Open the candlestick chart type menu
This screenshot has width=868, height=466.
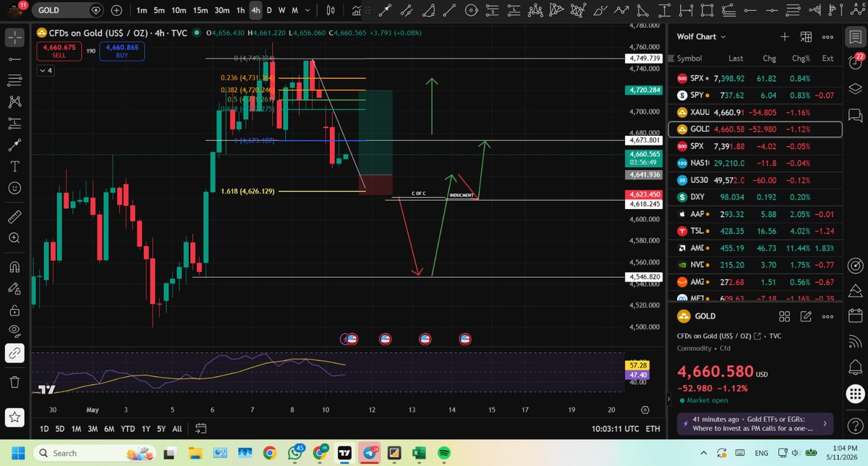coord(331,11)
